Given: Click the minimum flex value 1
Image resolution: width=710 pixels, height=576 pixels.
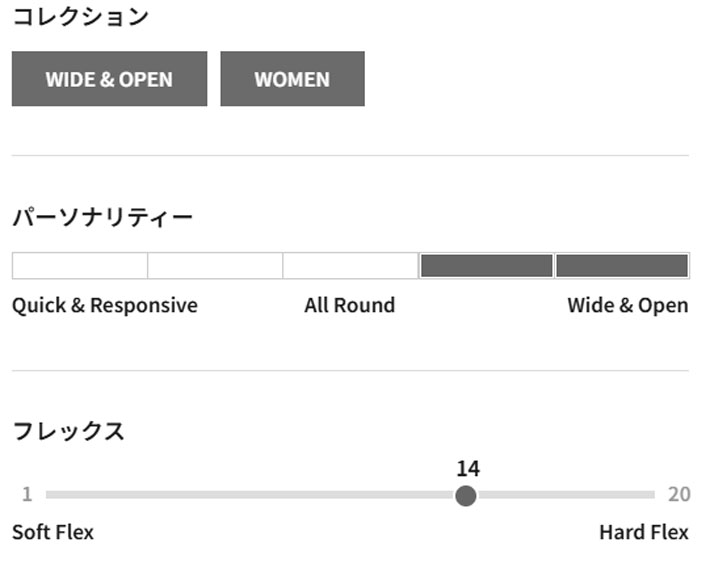Looking at the screenshot, I should tap(27, 495).
